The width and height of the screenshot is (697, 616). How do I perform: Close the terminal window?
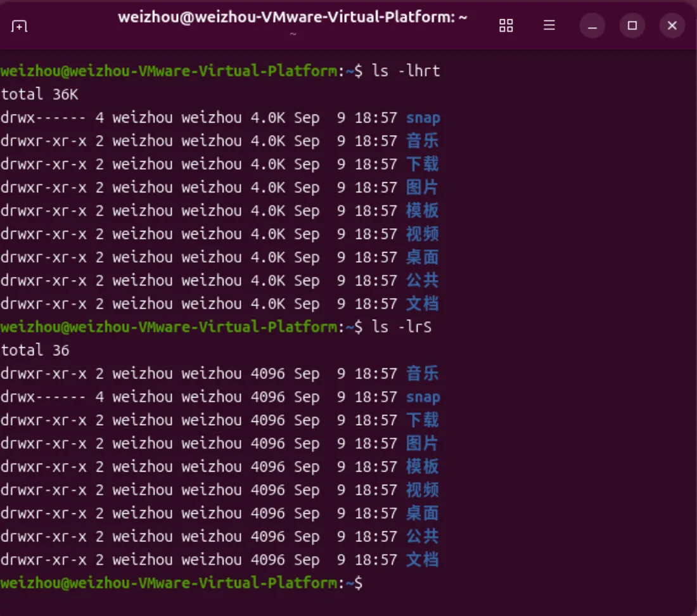click(x=672, y=26)
